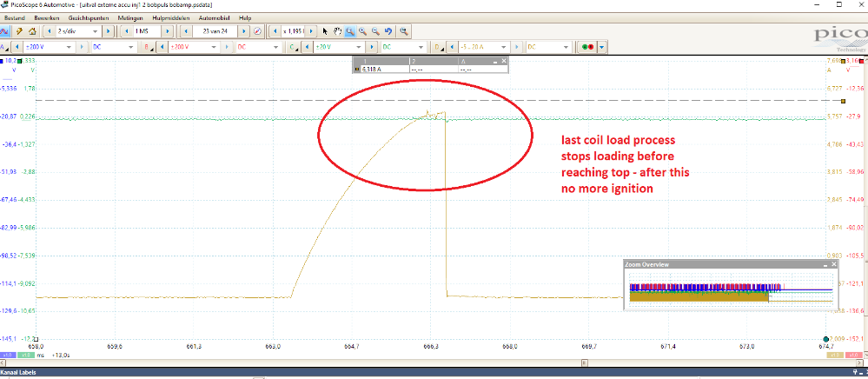Activate the hand pan tool

[x=337, y=31]
